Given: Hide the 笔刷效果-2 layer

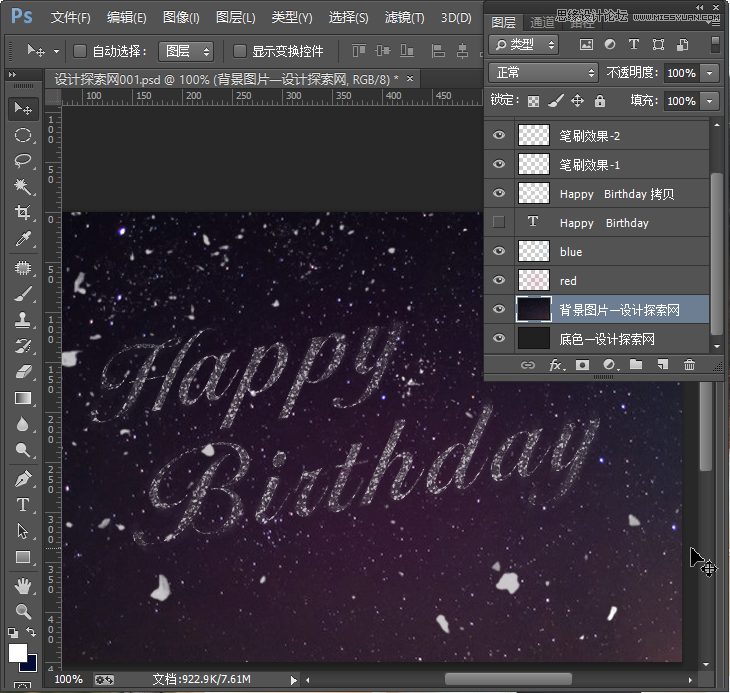Looking at the screenshot, I should click(x=499, y=135).
